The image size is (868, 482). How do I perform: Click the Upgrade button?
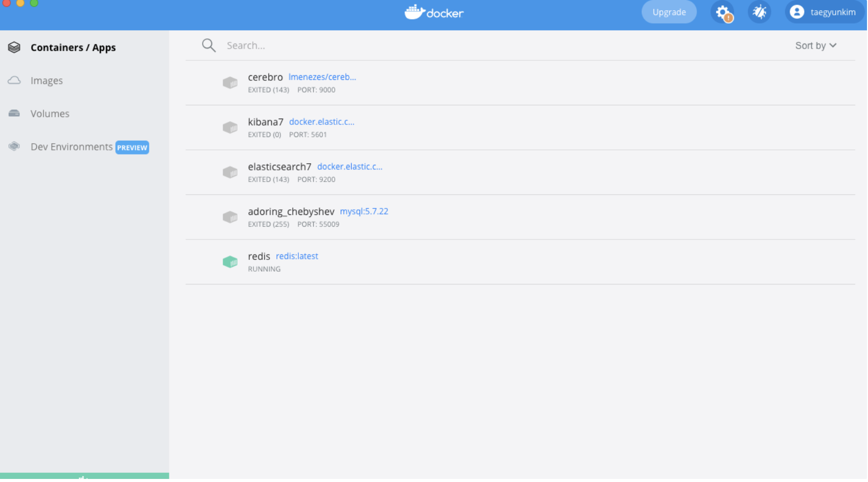(670, 12)
